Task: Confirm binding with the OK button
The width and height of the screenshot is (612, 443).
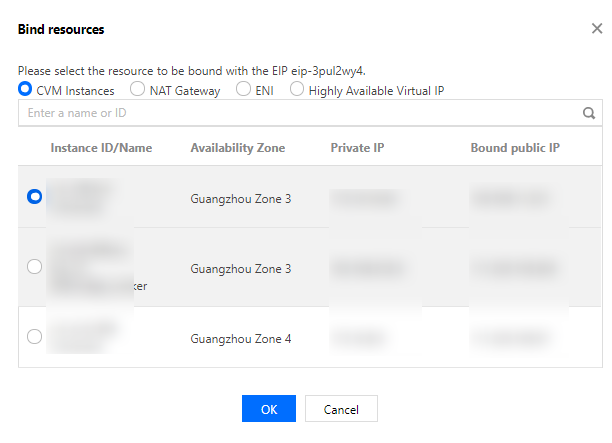Action: pos(269,409)
